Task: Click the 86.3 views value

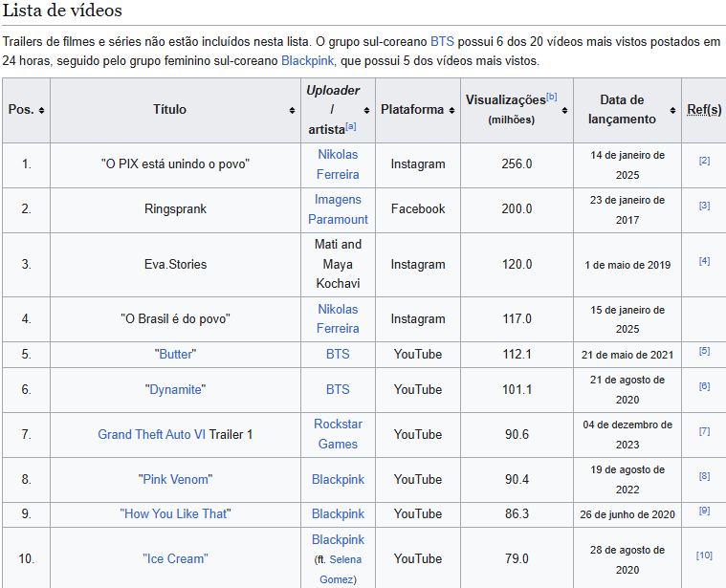Action: point(517,514)
